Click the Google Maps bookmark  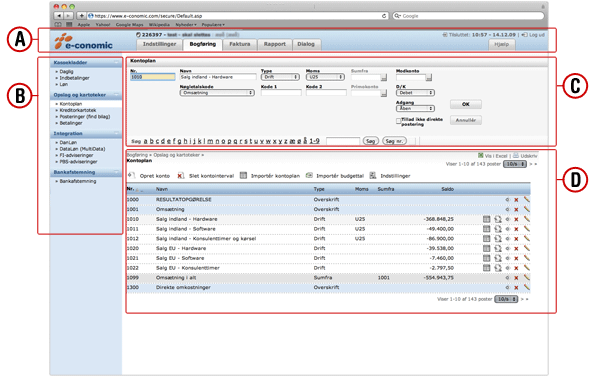(x=129, y=24)
